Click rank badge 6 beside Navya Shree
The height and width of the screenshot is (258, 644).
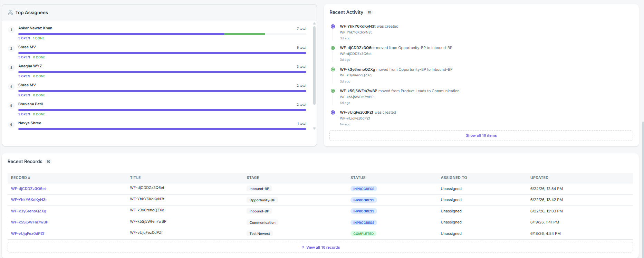(11, 125)
